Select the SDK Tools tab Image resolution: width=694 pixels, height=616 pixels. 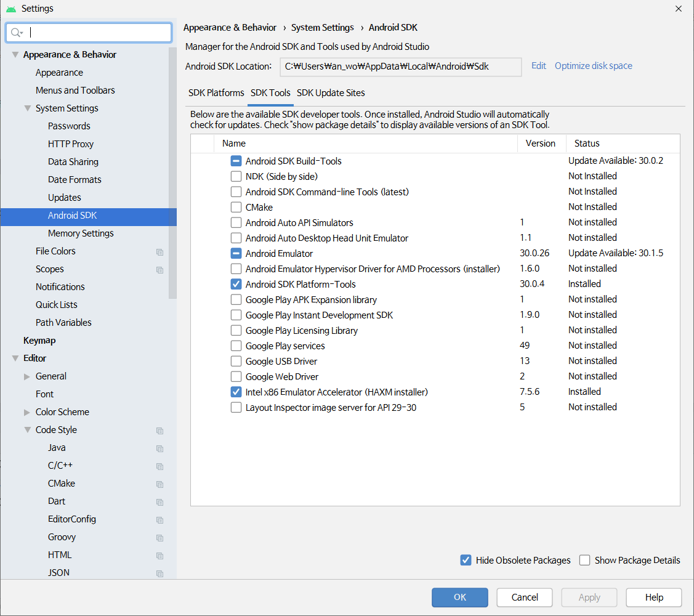pyautogui.click(x=270, y=93)
